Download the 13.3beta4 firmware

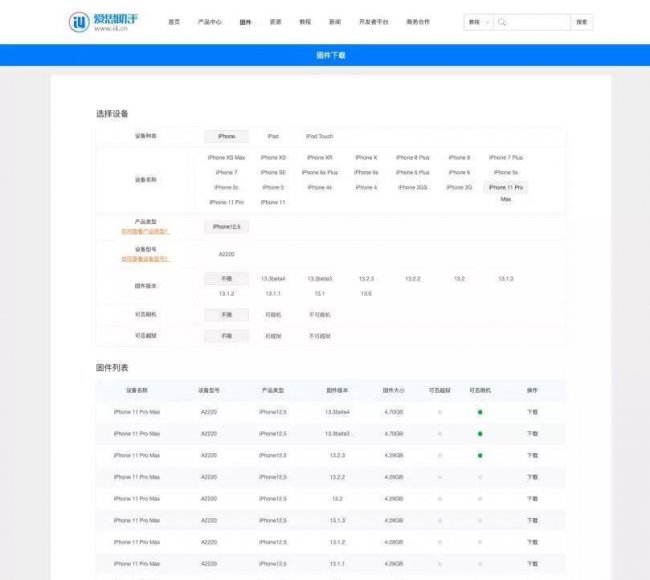pos(532,412)
